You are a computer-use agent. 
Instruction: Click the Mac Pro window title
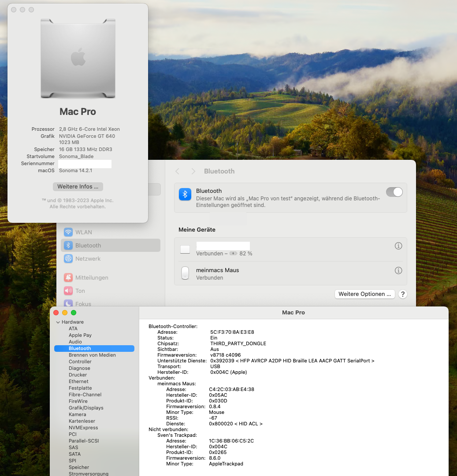294,313
